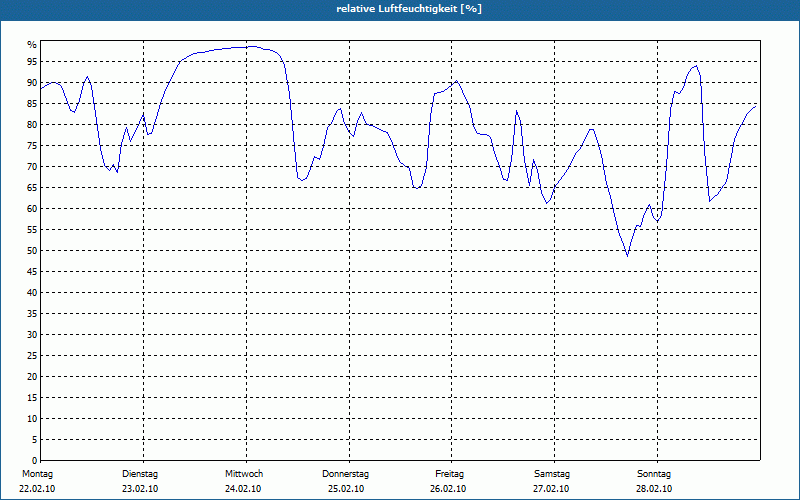This screenshot has height=500, width=800.
Task: Click the y-axis value 70
Action: (32, 167)
